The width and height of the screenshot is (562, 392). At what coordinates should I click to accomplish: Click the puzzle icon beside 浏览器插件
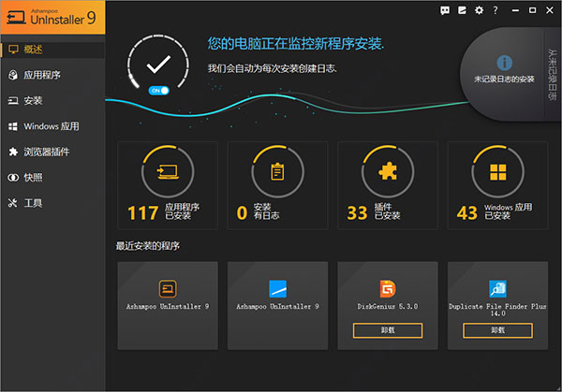[13, 152]
